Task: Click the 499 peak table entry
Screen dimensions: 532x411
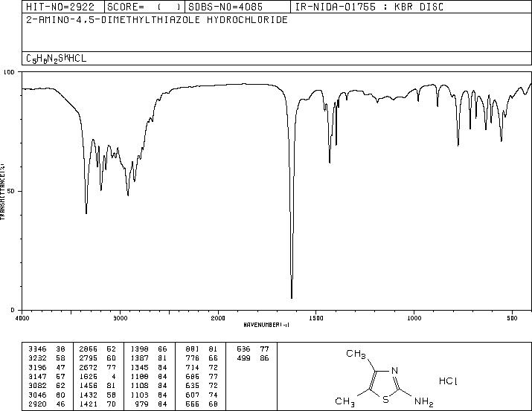Action: (253, 358)
